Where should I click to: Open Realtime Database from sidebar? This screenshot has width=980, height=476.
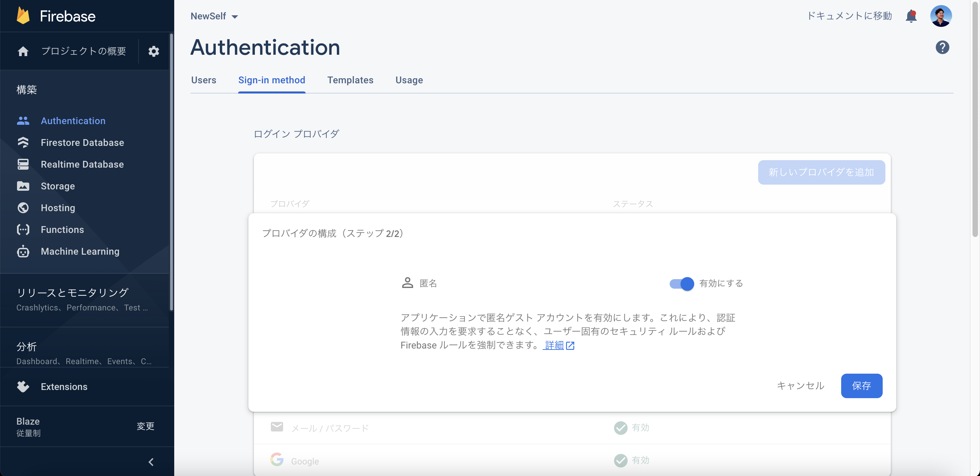[23, 164]
